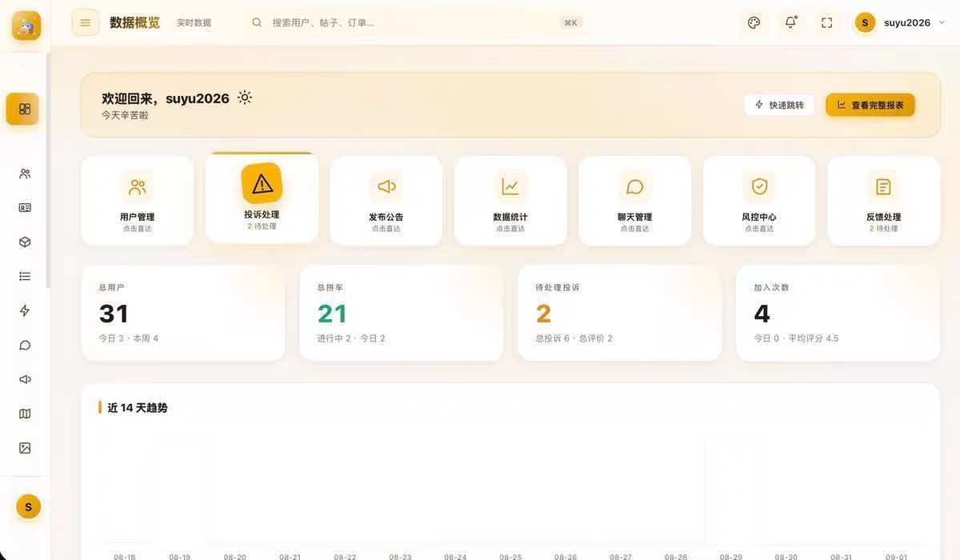This screenshot has height=560, width=960.
Task: Focus the 搜索用户、帖子、订单 search field
Action: pos(414,22)
